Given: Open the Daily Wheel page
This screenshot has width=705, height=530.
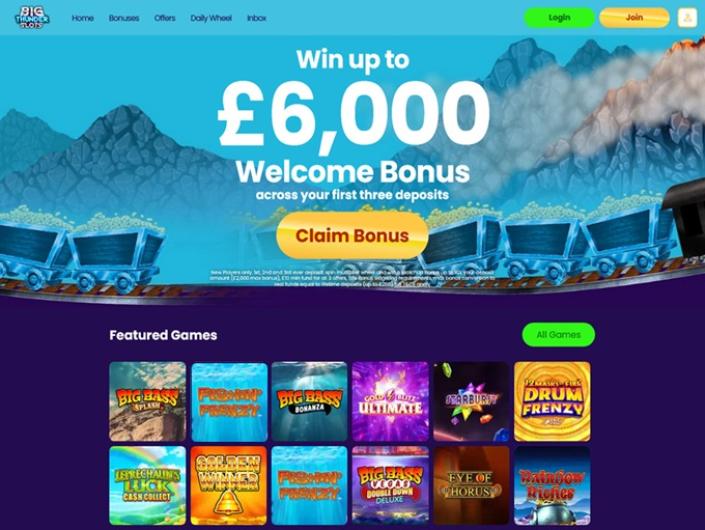Looking at the screenshot, I should (x=211, y=18).
